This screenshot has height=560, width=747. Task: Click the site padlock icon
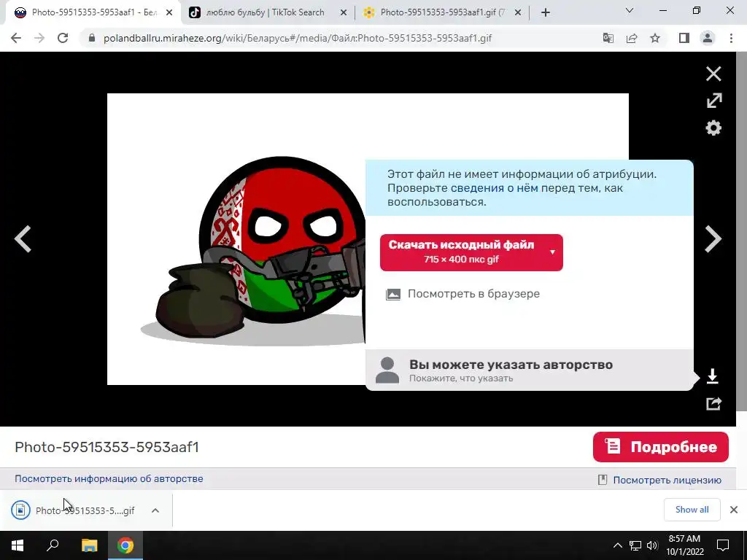click(x=92, y=38)
